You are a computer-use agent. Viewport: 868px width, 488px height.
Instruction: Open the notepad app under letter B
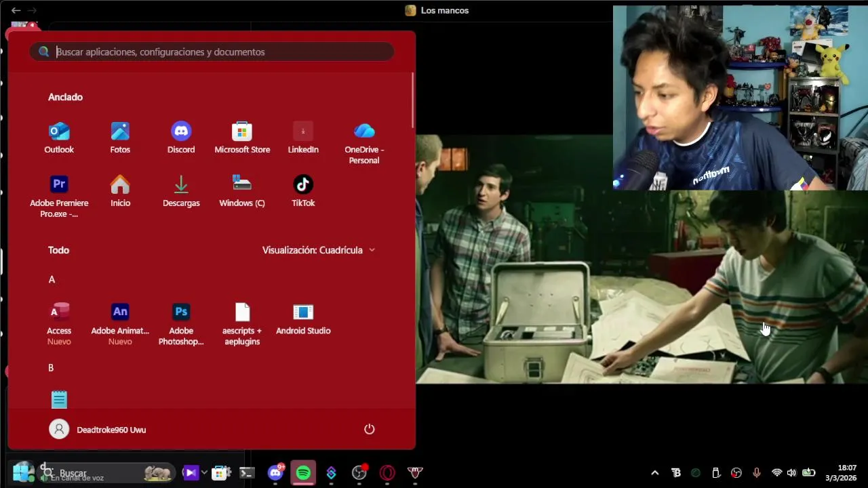pyautogui.click(x=59, y=399)
